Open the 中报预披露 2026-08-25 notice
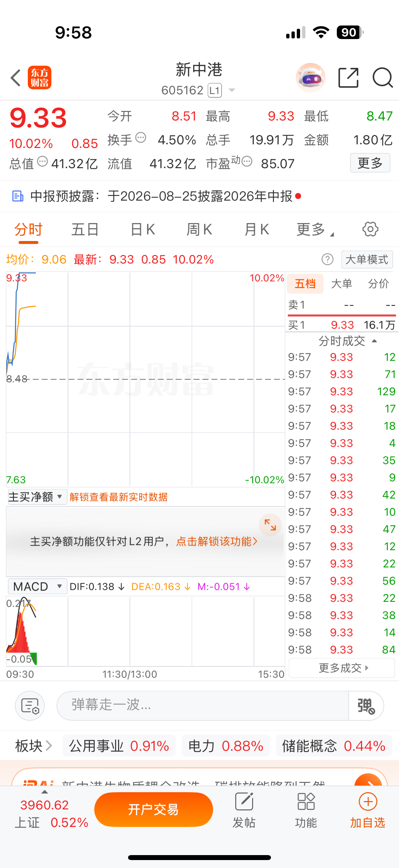 [x=199, y=196]
